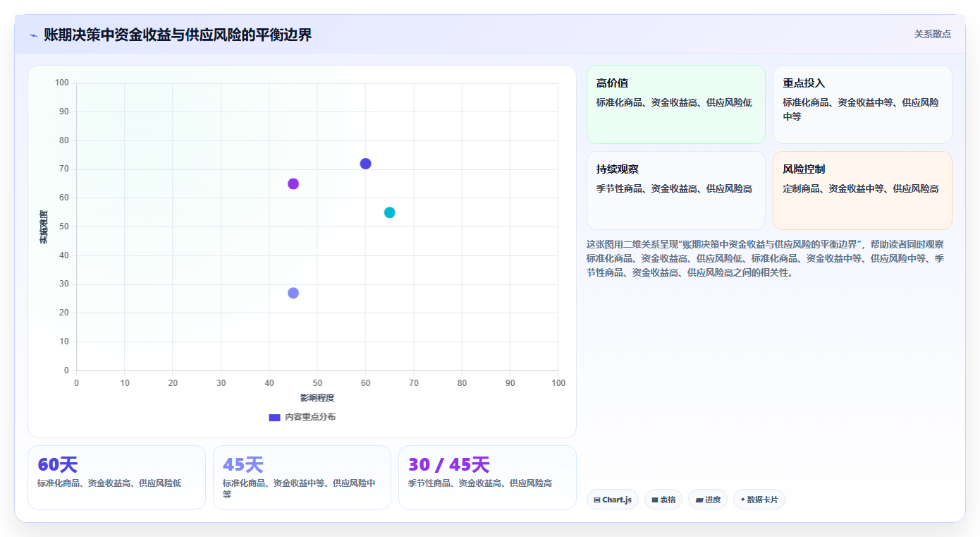Click the Chart.js tag chip
Screen dimensions: 980x537
[613, 500]
